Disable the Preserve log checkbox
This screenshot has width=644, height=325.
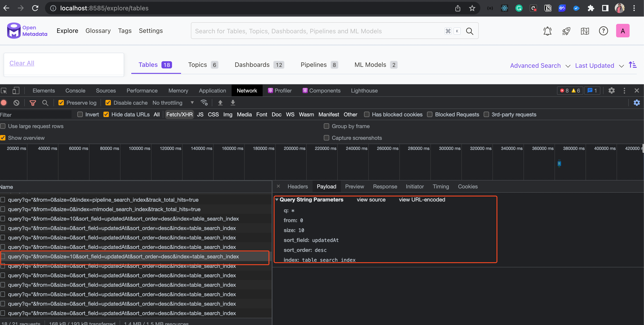[61, 103]
